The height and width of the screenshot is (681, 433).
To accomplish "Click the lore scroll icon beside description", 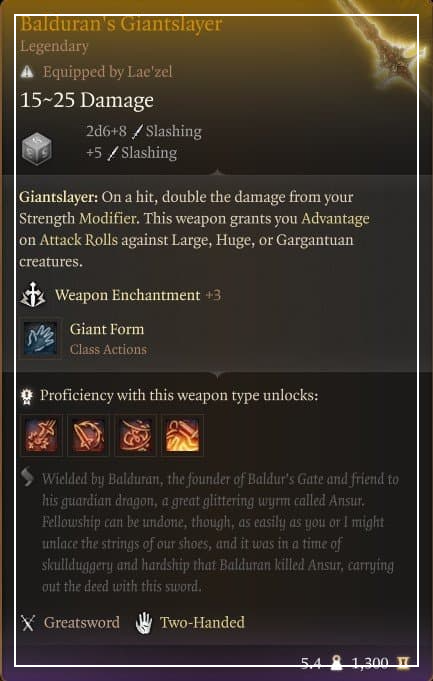I will click(x=27, y=478).
